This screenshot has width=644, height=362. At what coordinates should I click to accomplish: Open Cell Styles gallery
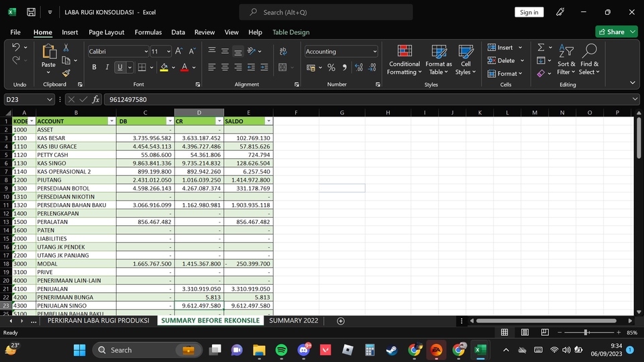pyautogui.click(x=466, y=60)
